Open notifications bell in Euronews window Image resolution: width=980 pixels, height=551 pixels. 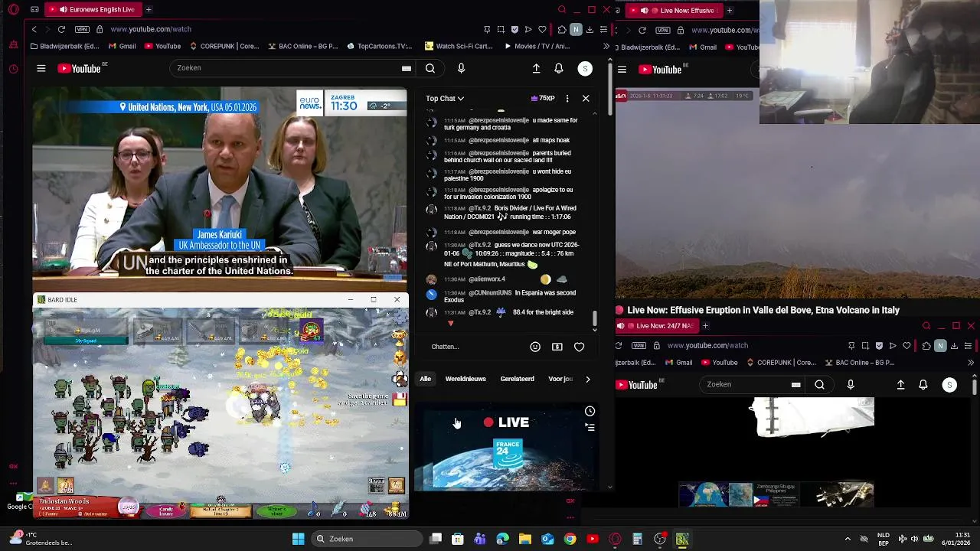point(559,68)
